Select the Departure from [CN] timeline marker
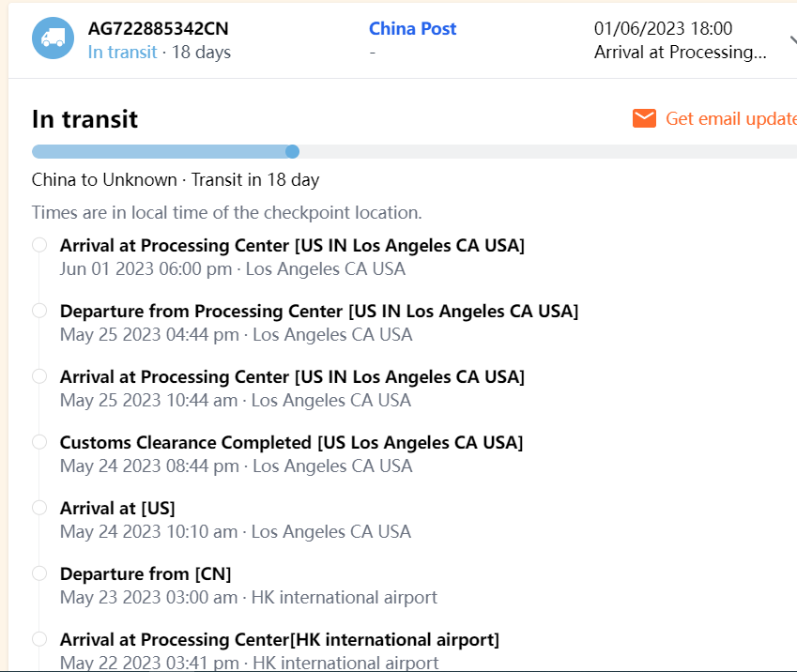 (x=39, y=573)
